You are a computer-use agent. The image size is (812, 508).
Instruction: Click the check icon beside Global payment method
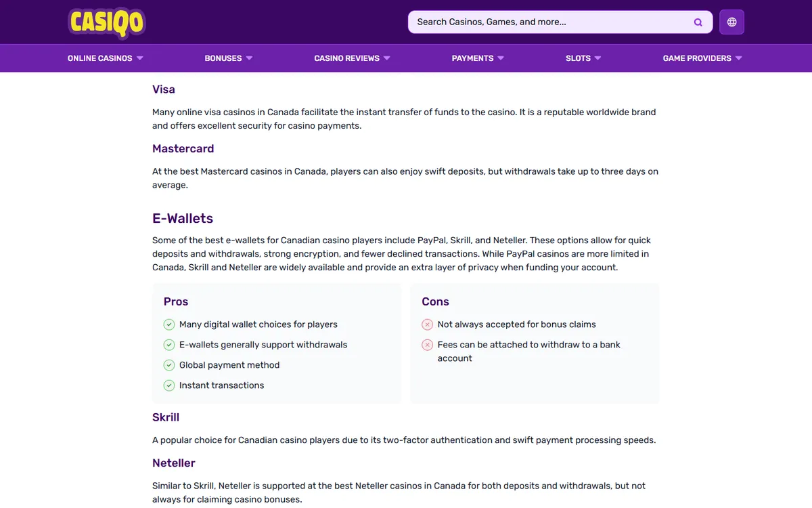click(x=169, y=365)
